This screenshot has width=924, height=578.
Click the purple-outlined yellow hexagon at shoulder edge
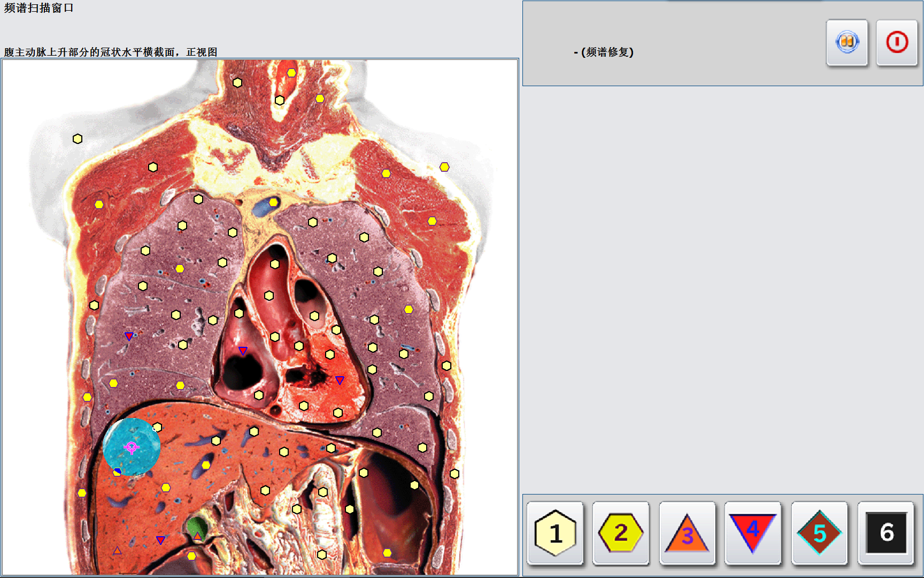click(444, 167)
